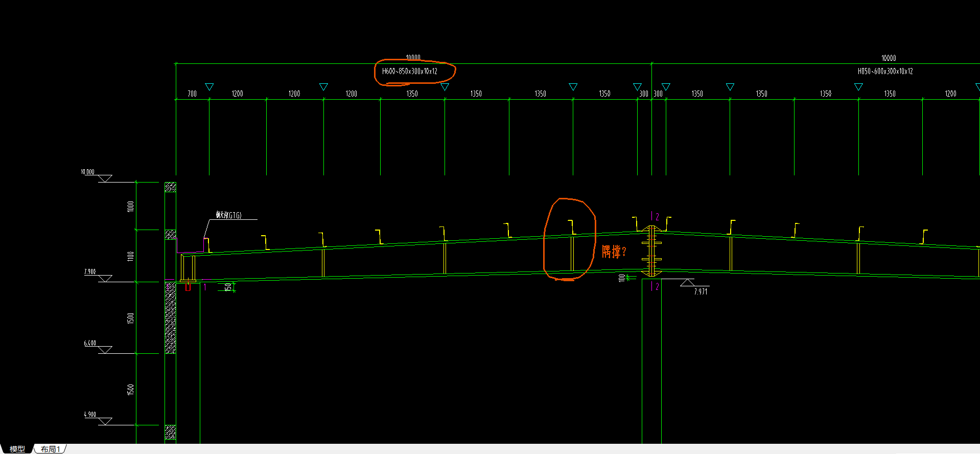980x454 pixels.
Task: Switch to the 模型 tab
Action: coord(17,449)
